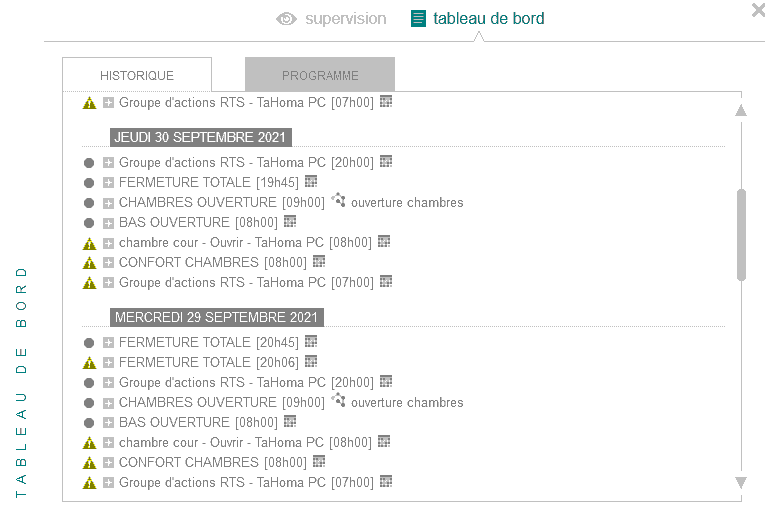Screen dimensions: 765x510
Task: Click warning icon on Thursday's CONFORT CHAMBRES
Action: click(x=89, y=263)
